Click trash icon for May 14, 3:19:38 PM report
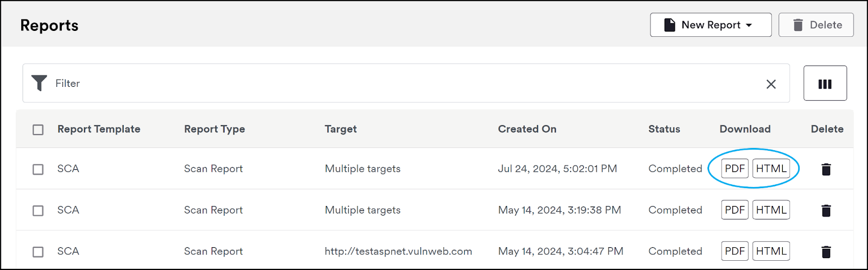 pyautogui.click(x=826, y=210)
